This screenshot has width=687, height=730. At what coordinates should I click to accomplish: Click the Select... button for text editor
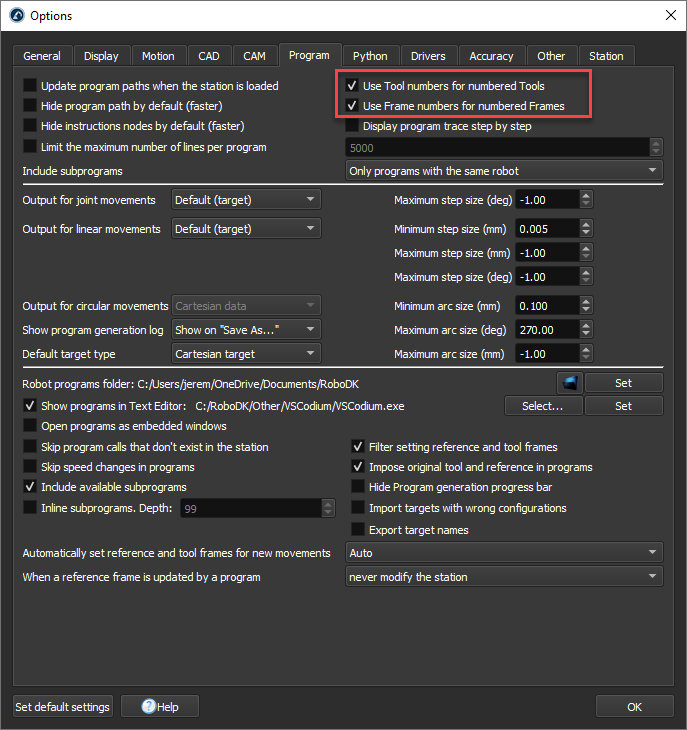pyautogui.click(x=542, y=406)
